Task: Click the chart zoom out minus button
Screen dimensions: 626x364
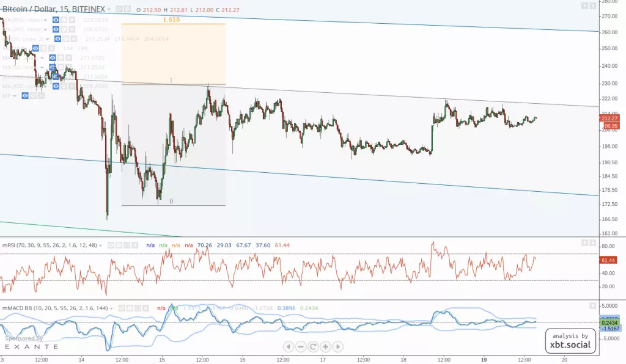Action: pos(301,346)
